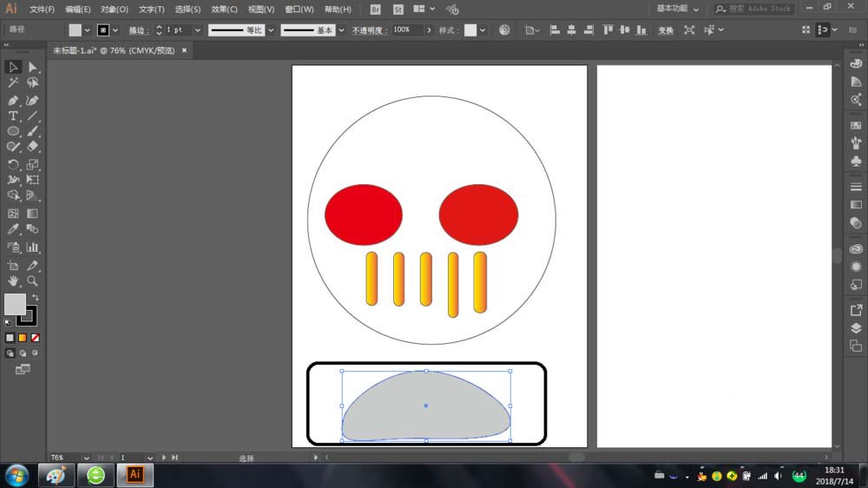Open the 效果(C) menu
The image size is (868, 488).
[224, 10]
